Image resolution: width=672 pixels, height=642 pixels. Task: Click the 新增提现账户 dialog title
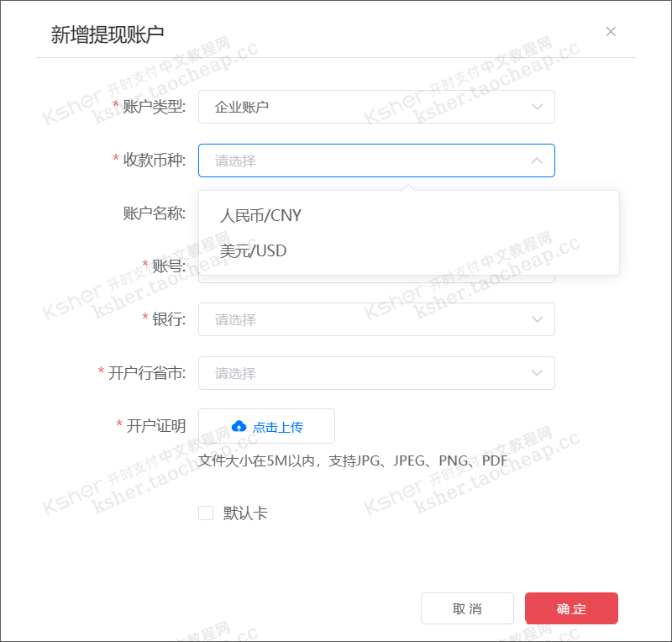pos(108,34)
